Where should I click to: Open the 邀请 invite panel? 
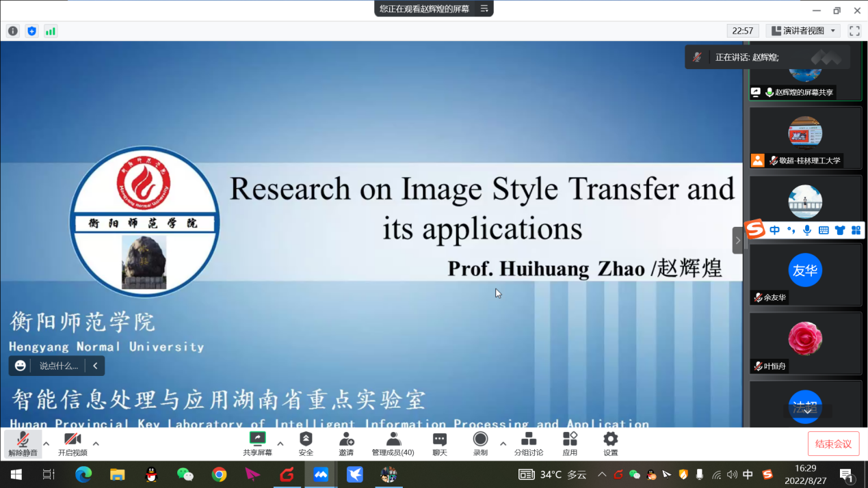pyautogui.click(x=346, y=444)
